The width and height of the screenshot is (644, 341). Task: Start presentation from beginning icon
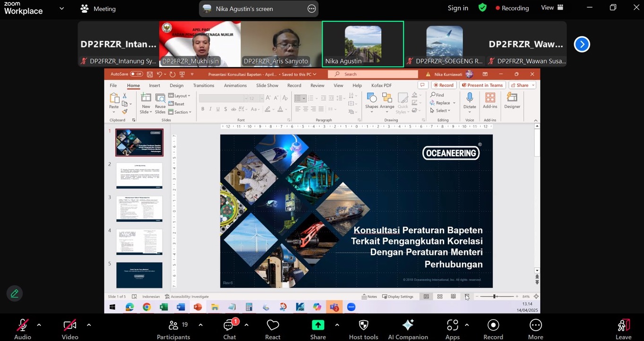click(182, 74)
